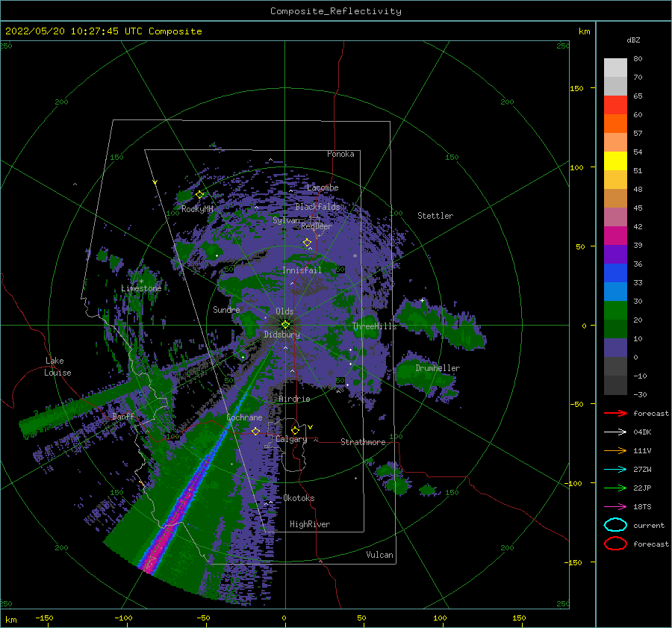This screenshot has height=628, width=672.
Task: Click the orange 111V arrow legend icon
Action: pos(615,450)
